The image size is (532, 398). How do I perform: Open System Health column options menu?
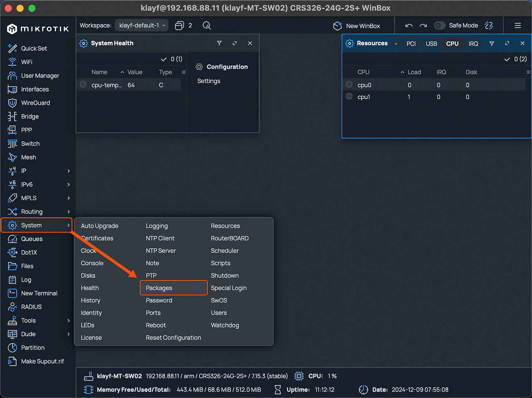coord(184,72)
